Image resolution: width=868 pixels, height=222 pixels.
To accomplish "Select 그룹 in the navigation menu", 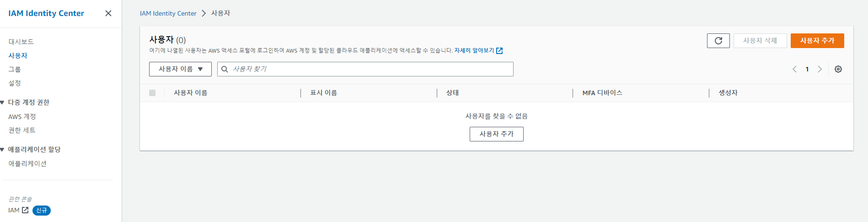I will tap(15, 69).
